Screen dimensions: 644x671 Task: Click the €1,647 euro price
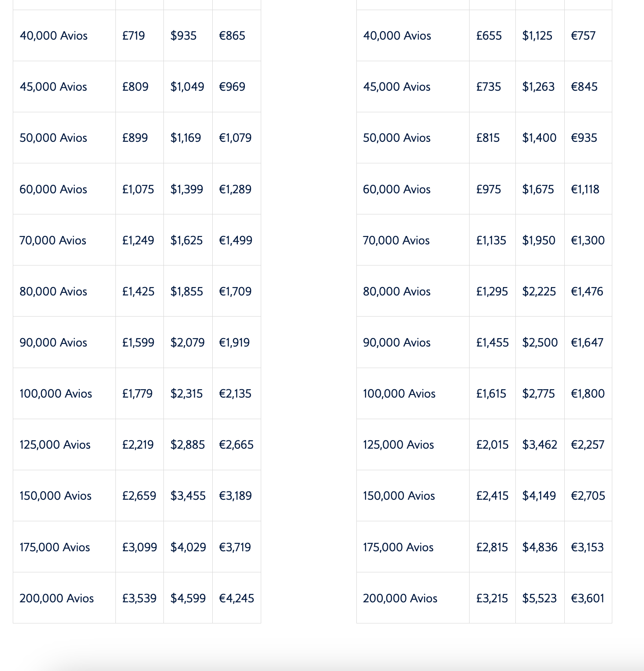click(587, 343)
